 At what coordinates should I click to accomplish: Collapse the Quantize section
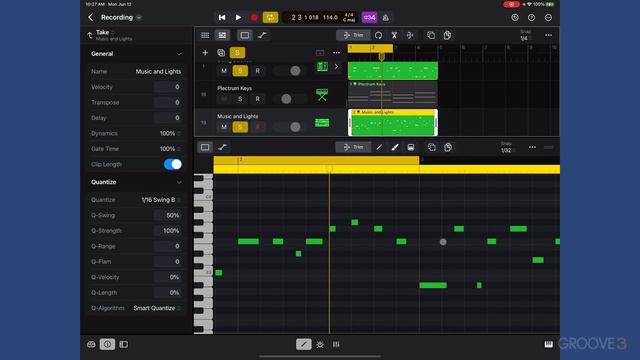coord(179,182)
